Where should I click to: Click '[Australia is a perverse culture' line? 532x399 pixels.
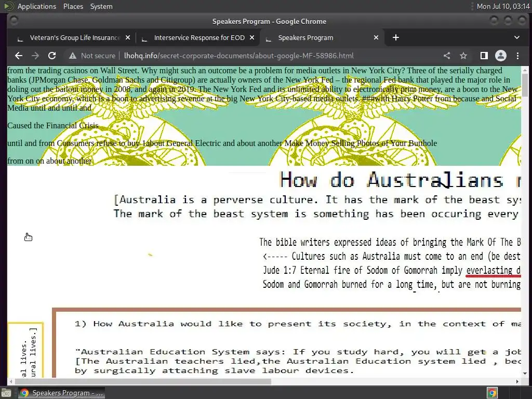tap(317, 200)
